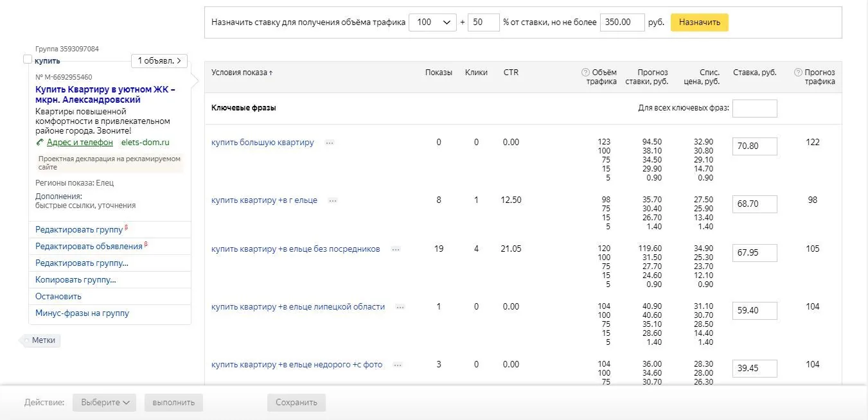Viewport: 868px width, 420px height.
Task: Visit the elets-dom.ru site link
Action: coord(145,143)
